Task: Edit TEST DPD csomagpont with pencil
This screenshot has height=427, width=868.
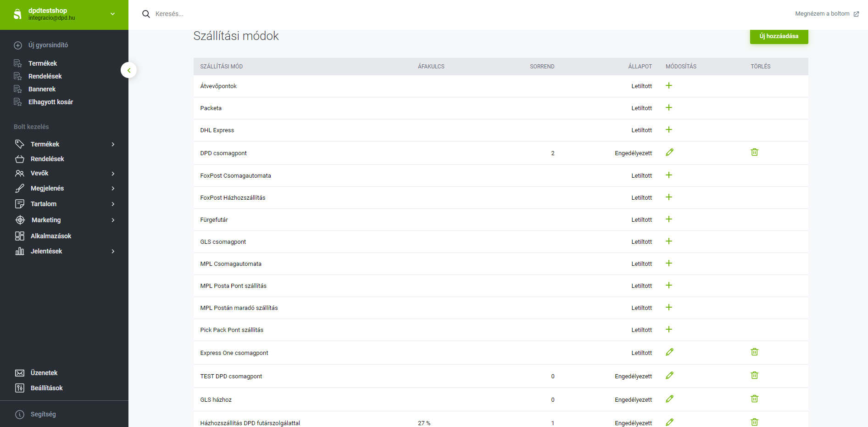Action: pyautogui.click(x=670, y=375)
